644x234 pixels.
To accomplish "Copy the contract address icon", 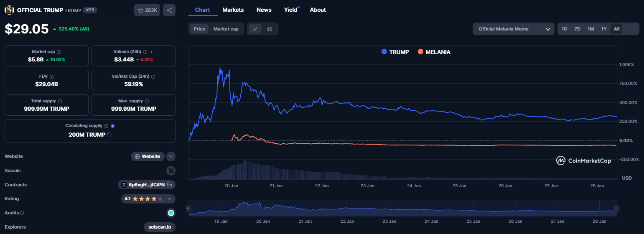I will pos(170,185).
